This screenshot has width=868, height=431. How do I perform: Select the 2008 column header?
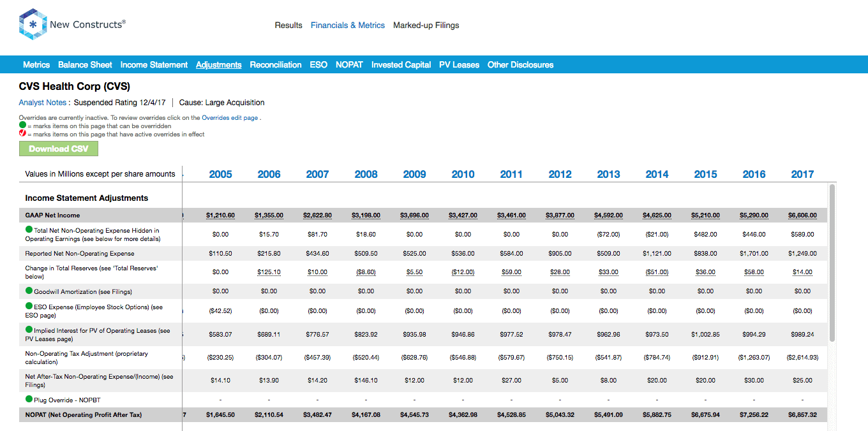[366, 174]
